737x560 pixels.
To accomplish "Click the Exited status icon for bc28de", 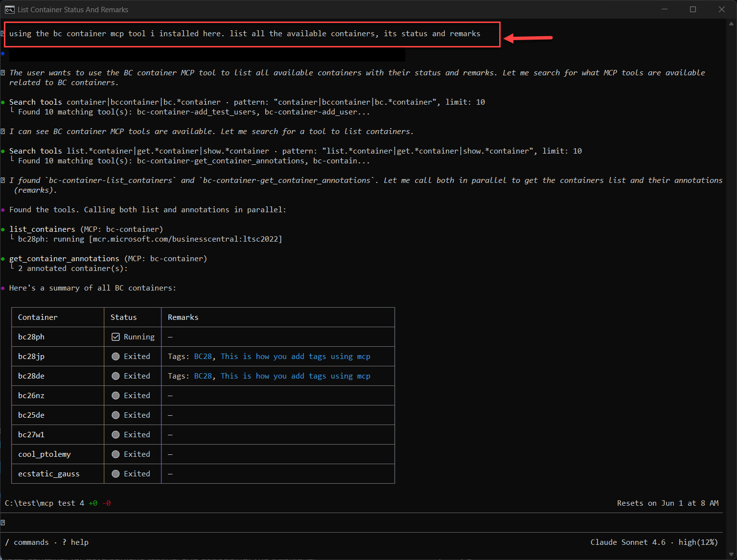I will tap(115, 376).
